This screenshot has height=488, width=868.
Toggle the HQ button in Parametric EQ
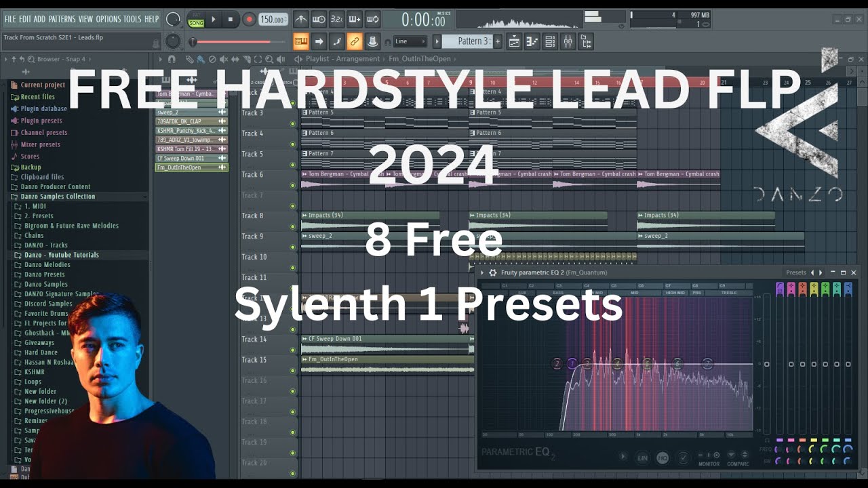point(663,458)
